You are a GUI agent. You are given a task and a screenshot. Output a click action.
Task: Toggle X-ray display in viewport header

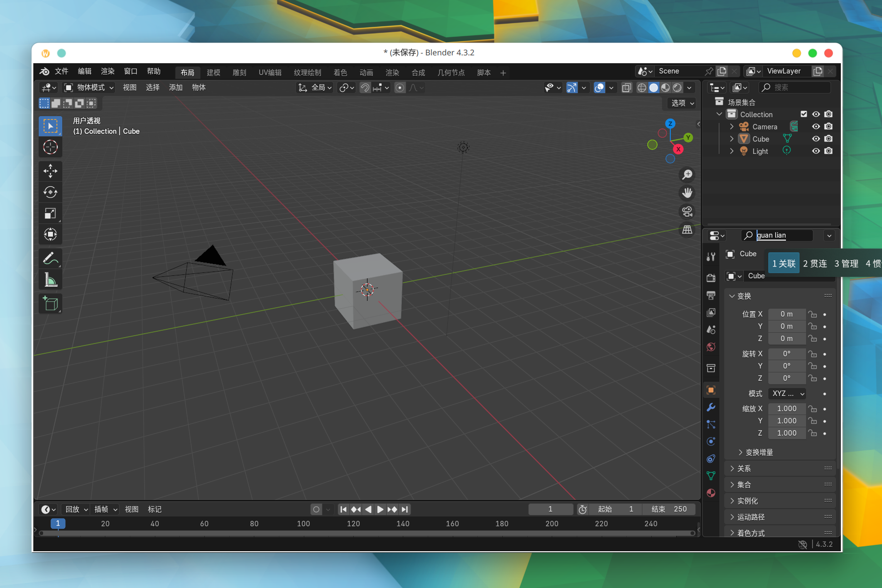click(x=627, y=88)
